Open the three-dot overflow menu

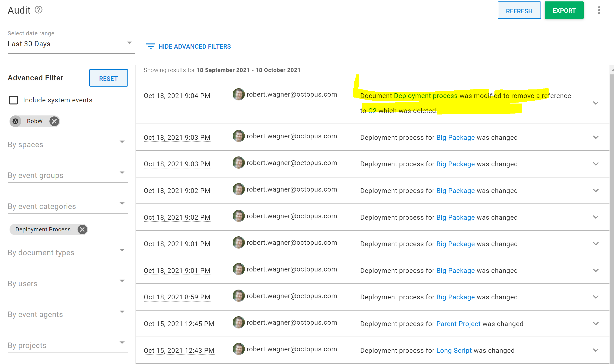coord(599,10)
